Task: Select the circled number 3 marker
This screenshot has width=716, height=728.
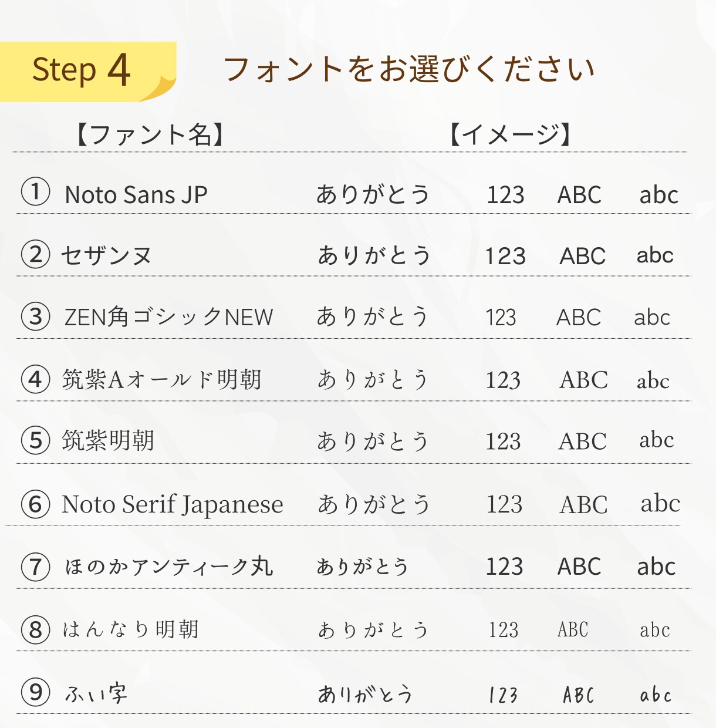Action: tap(35, 317)
